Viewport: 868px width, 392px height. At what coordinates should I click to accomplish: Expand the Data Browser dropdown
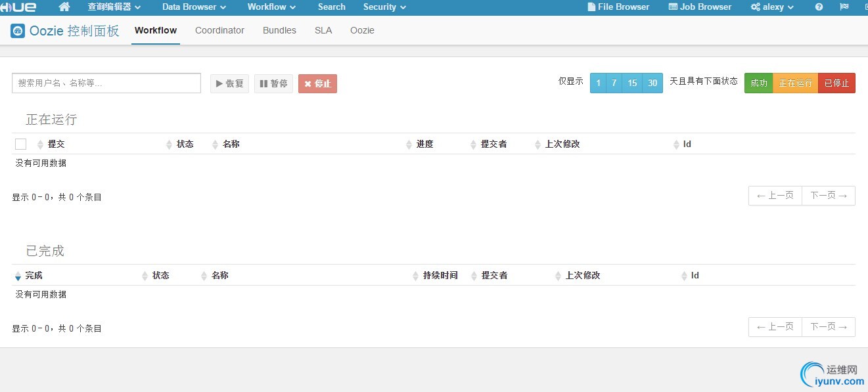[194, 7]
